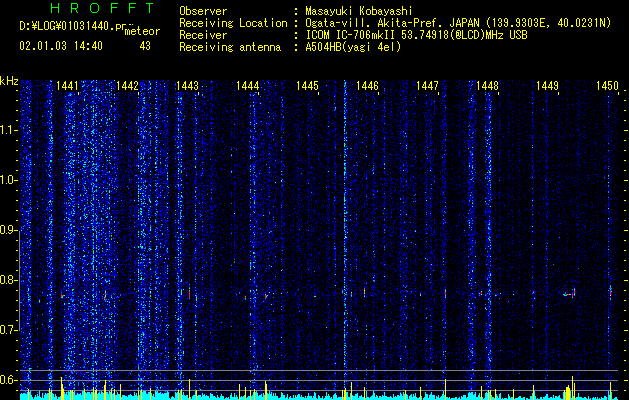Viewport: 629px width, 400px height.
Task: Select location text Ogata-vill. Akita-Pref. JAPAN
Action: [x=394, y=23]
